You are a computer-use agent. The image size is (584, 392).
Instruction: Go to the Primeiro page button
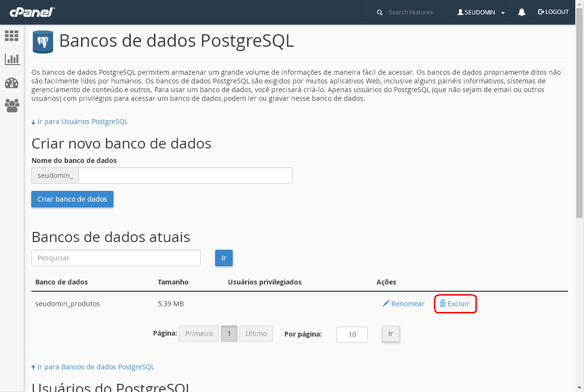coord(199,334)
